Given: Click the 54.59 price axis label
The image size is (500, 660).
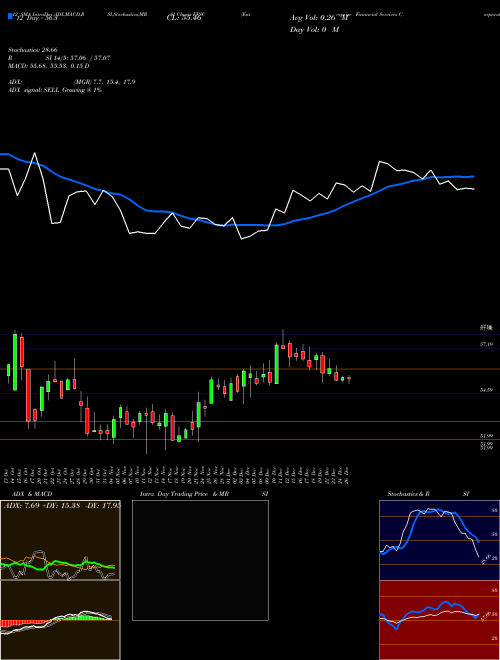Looking at the screenshot, I should point(487,390).
